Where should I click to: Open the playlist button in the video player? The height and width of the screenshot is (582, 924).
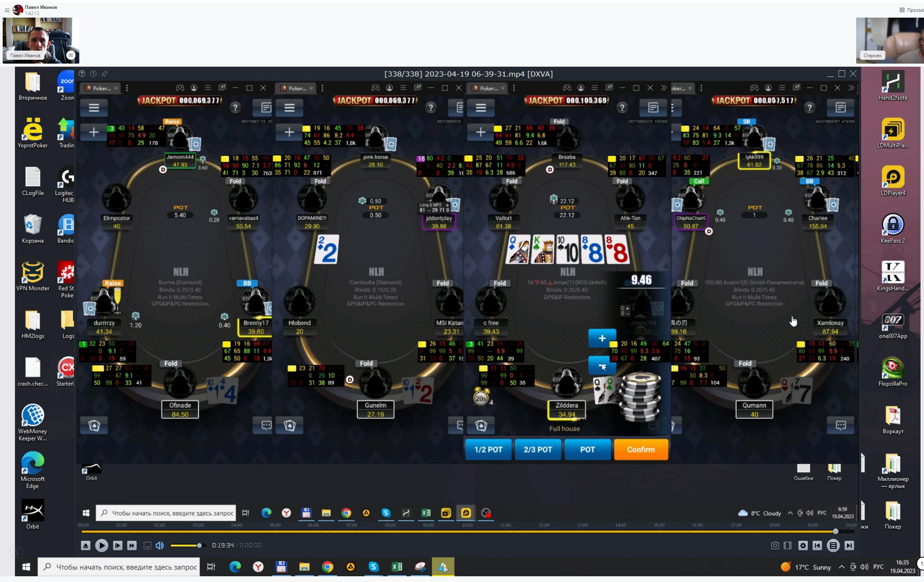[x=833, y=545]
